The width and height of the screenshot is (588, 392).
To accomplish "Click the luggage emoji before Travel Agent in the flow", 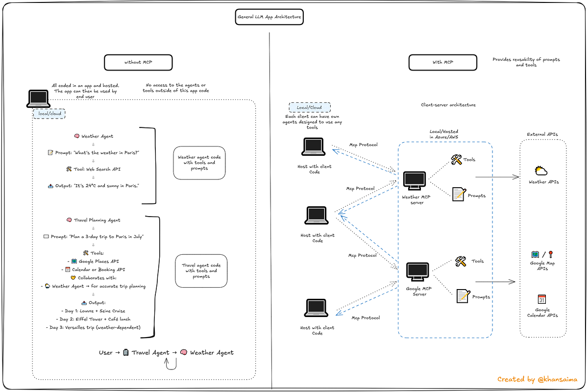I will point(126,352).
